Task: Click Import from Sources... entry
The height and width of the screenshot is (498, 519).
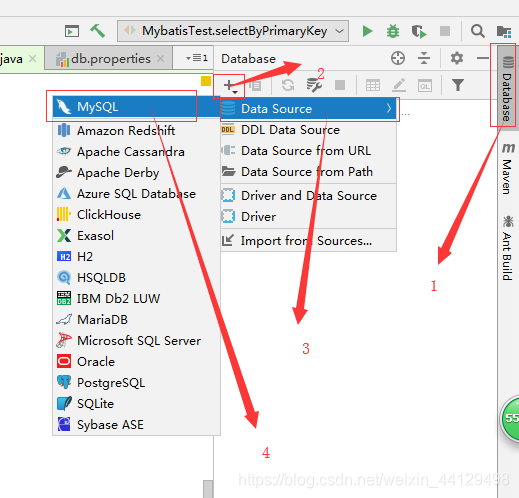Action: pyautogui.click(x=308, y=241)
